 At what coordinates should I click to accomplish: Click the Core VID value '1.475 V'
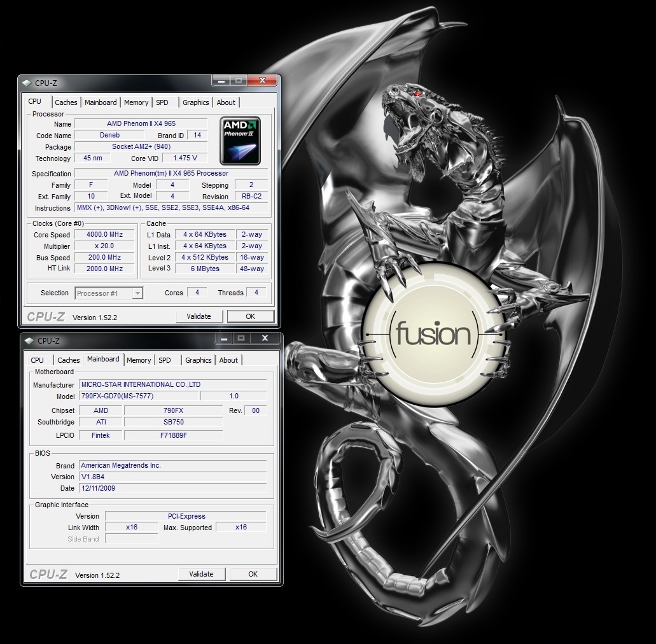(x=185, y=158)
